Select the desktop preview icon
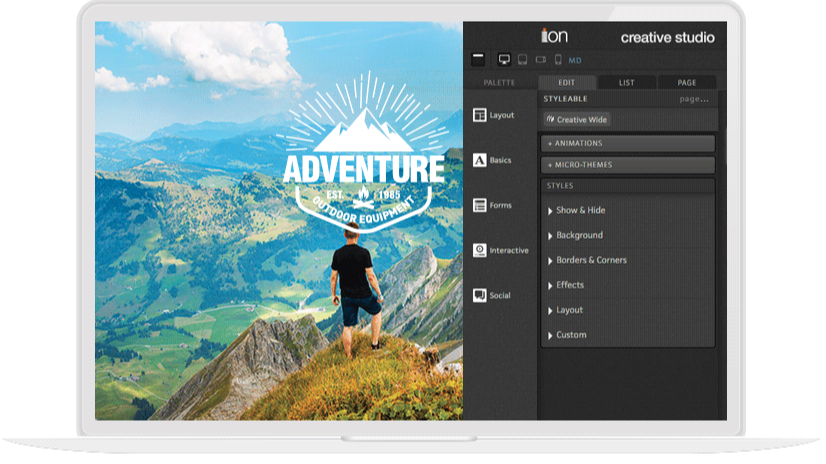The height and width of the screenshot is (464, 826). [504, 60]
